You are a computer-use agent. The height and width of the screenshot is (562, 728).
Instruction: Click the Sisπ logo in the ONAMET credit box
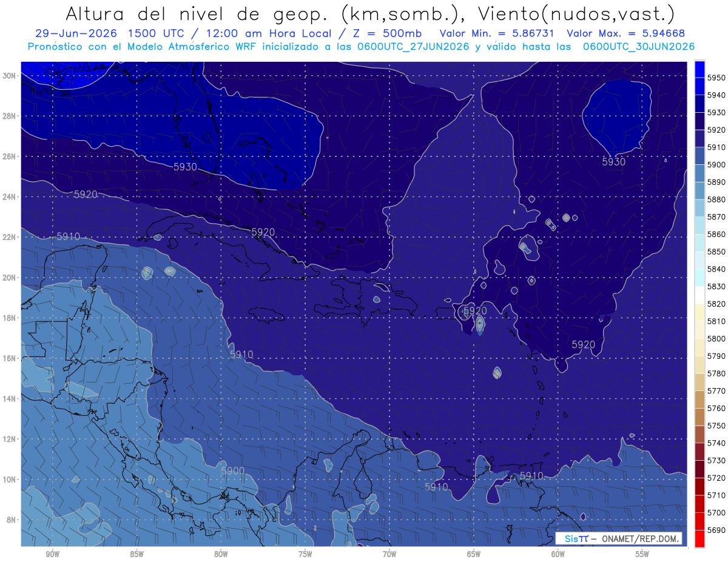coord(576,538)
